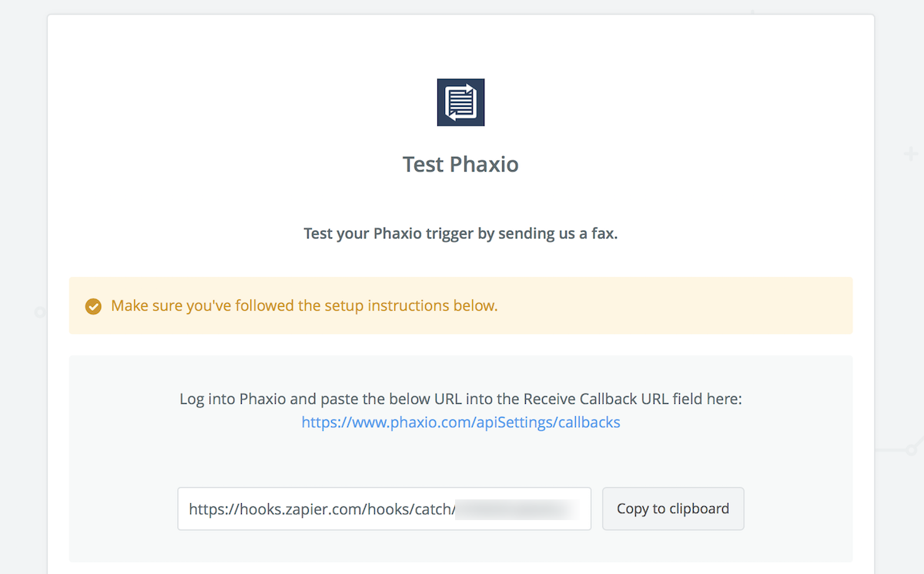Click the faint circle node on right edge
The height and width of the screenshot is (574, 924).
913,449
